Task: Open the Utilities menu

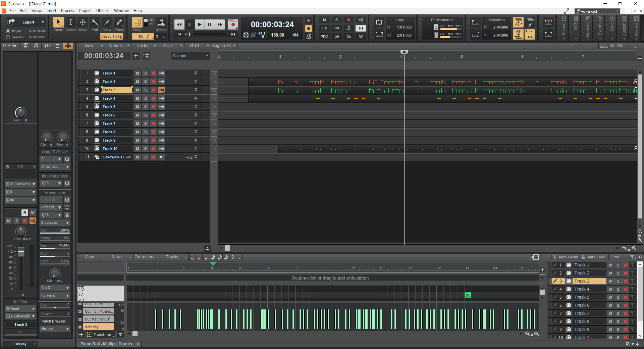Action: pos(103,11)
